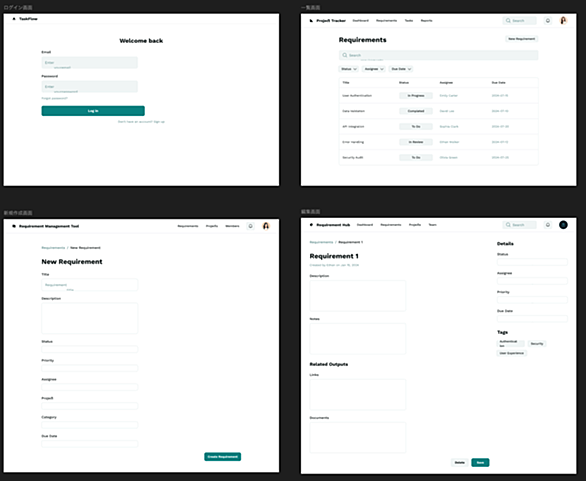Image resolution: width=586 pixels, height=481 pixels.
Task: Click the Email input field
Action: pos(90,62)
